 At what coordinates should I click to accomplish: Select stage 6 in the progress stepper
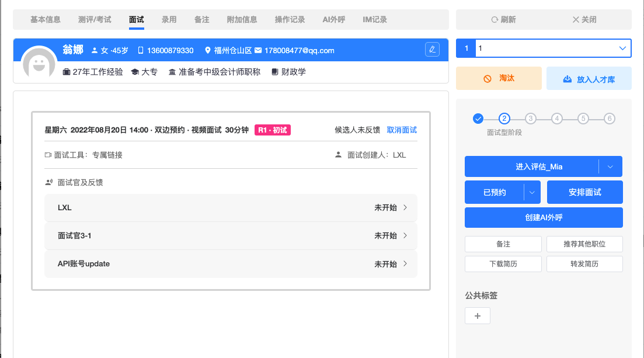[x=609, y=119]
